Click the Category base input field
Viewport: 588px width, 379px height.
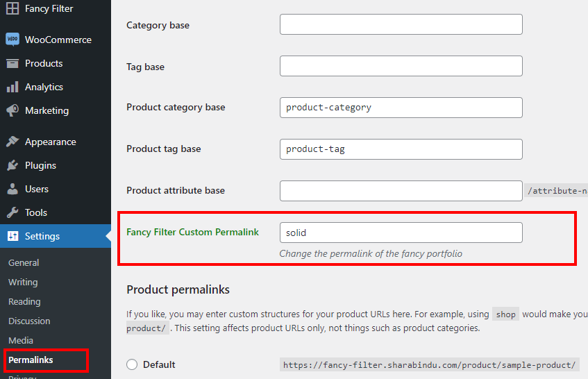[x=401, y=24]
